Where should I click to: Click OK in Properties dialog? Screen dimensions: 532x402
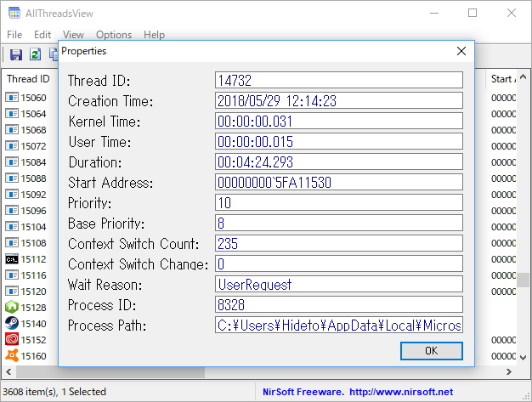[431, 351]
